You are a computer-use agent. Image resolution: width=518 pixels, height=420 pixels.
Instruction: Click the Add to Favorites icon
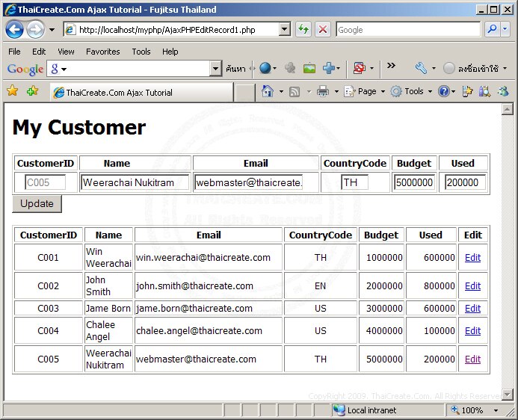[x=31, y=91]
